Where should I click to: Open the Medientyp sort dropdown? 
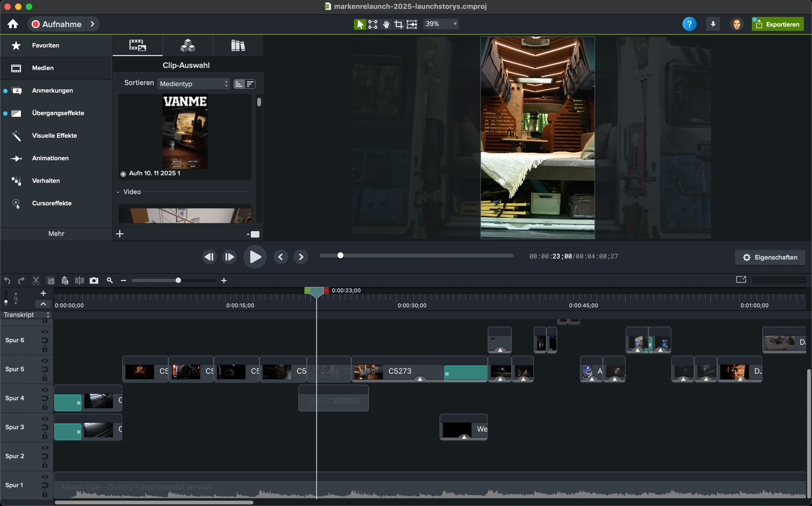point(193,84)
